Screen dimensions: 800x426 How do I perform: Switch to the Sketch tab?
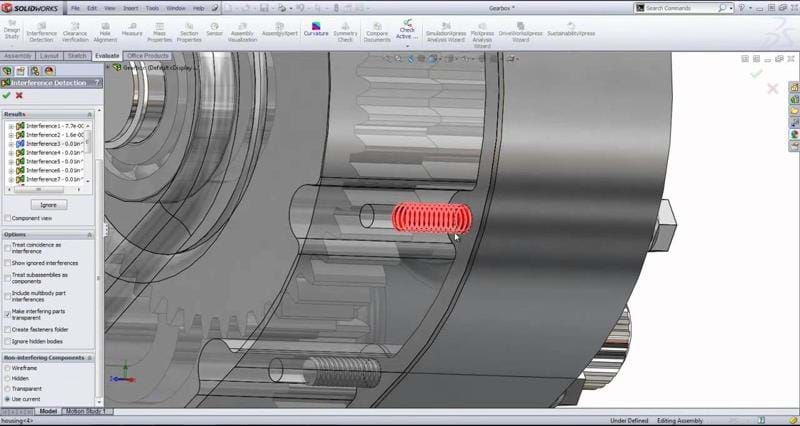click(x=77, y=56)
